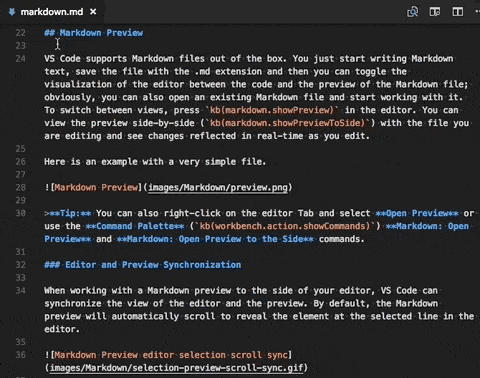Click the '## Markdown Preview' heading
The height and width of the screenshot is (378, 480).
pos(94,33)
